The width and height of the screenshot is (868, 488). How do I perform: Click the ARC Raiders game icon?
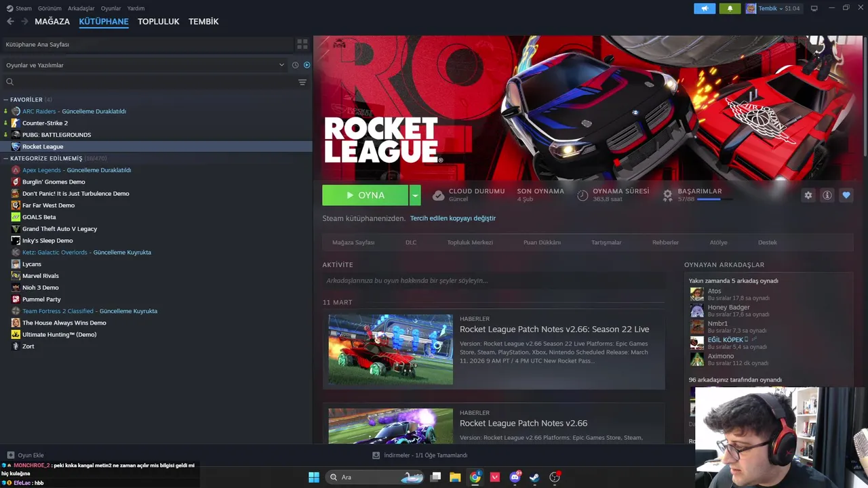[x=16, y=111]
